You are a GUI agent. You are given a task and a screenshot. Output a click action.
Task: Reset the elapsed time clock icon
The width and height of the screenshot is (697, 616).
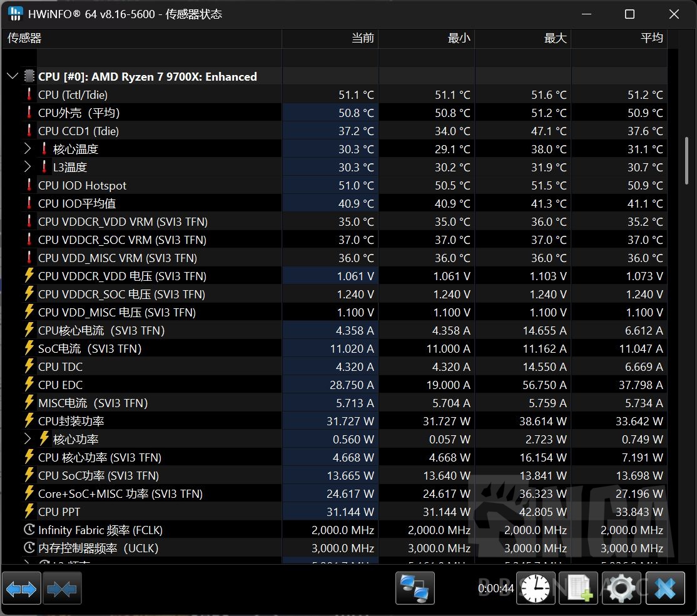(536, 589)
